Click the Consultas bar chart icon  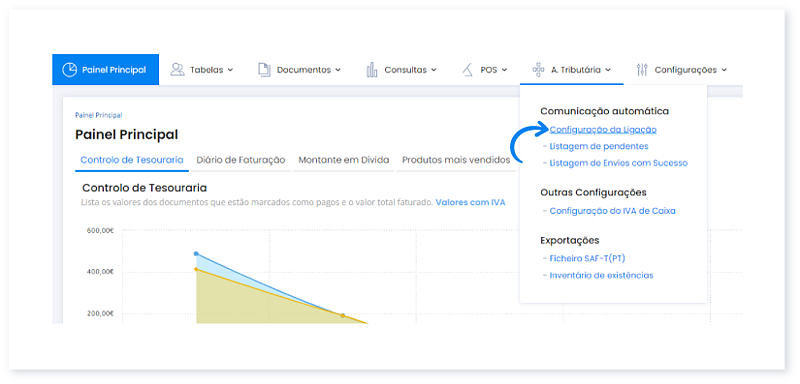[x=372, y=70]
